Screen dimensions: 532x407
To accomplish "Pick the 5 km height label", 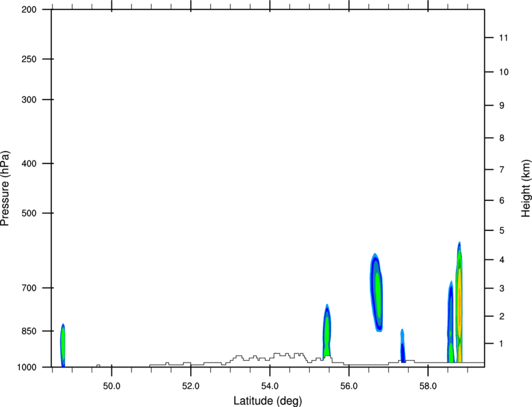I will (502, 230).
